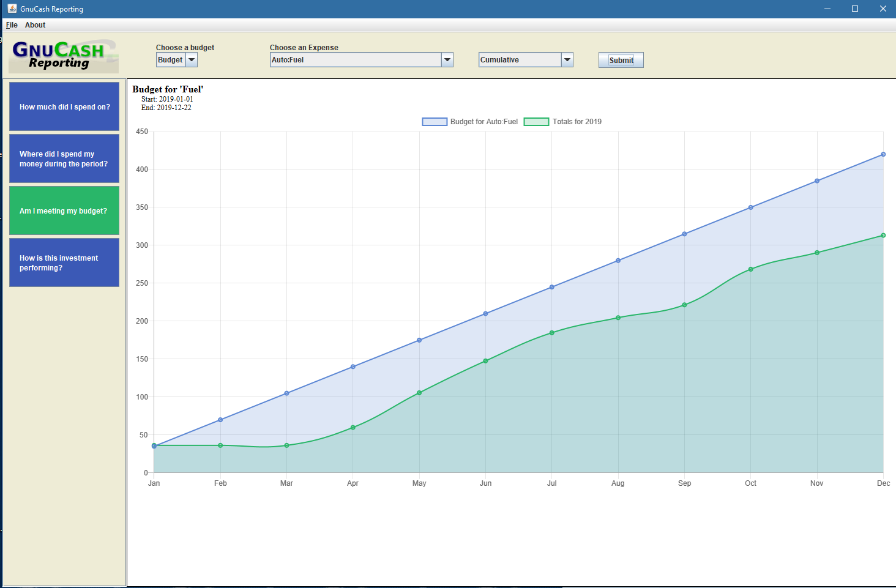Screen dimensions: 896x588
Task: Click the GnuCash Reporting logo
Action: pos(64,56)
